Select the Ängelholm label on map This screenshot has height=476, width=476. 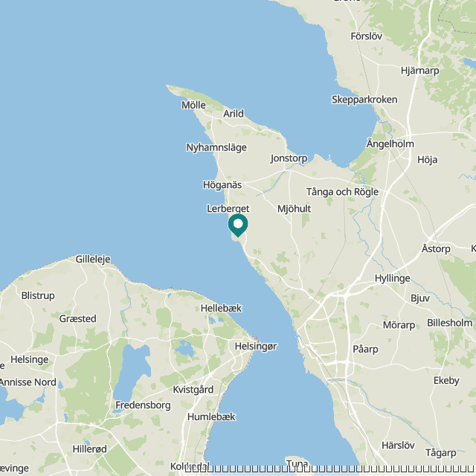(390, 144)
